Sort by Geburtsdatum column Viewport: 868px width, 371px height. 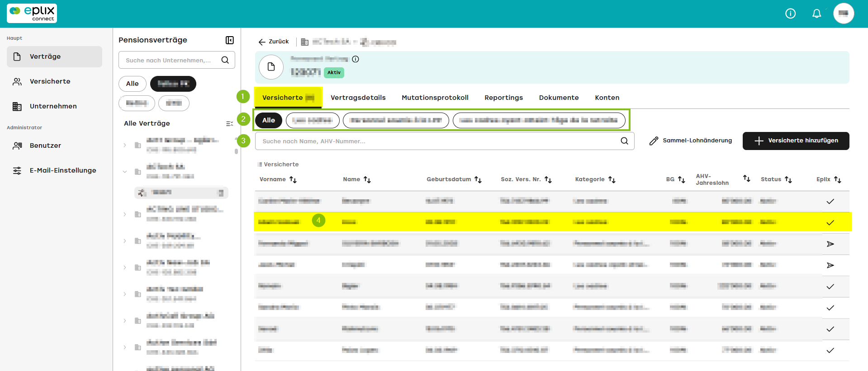[x=478, y=180]
